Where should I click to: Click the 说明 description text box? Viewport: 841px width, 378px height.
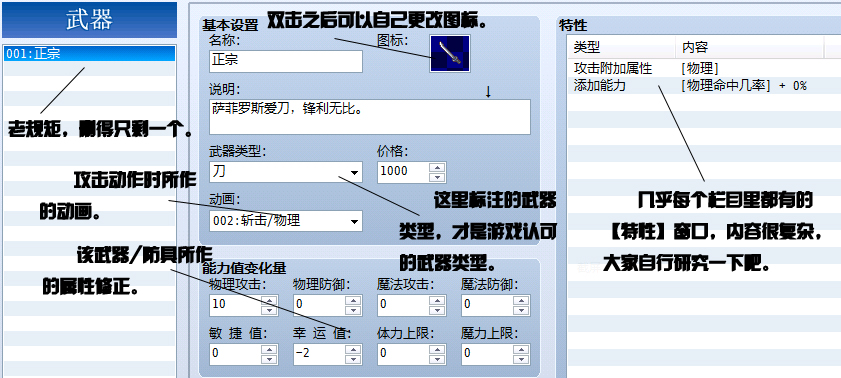370,116
